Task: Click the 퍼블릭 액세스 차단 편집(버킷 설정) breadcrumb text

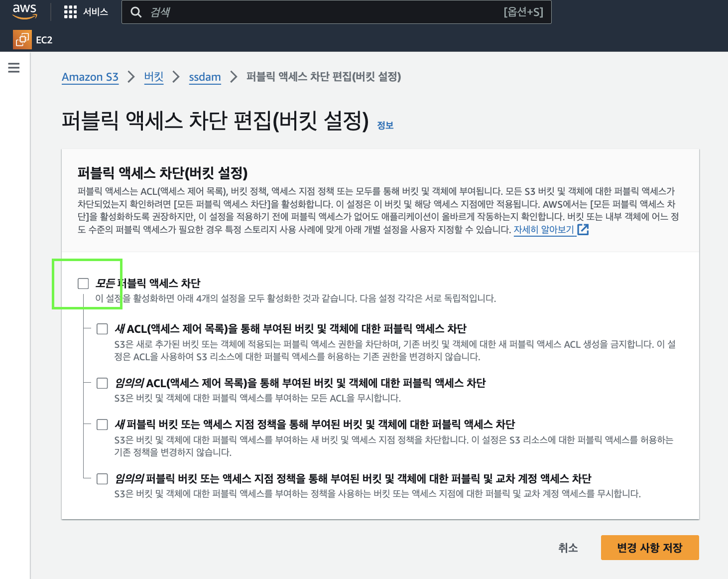Action: 324,77
